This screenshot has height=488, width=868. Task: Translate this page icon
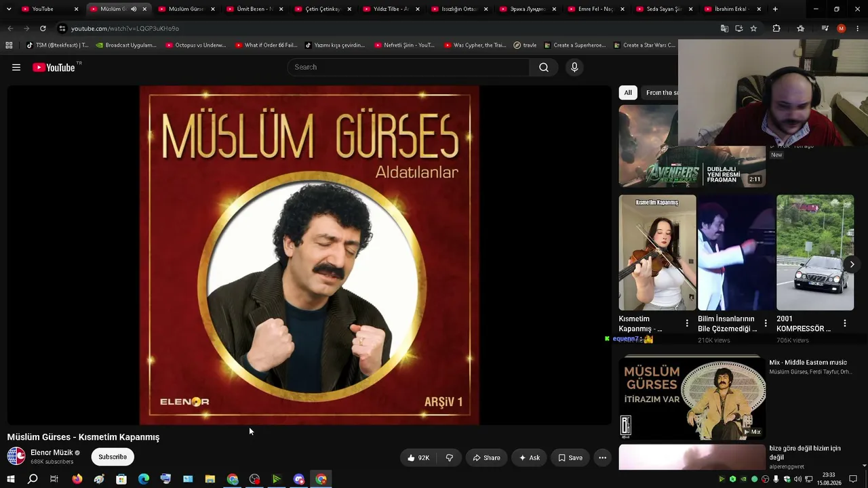(724, 28)
